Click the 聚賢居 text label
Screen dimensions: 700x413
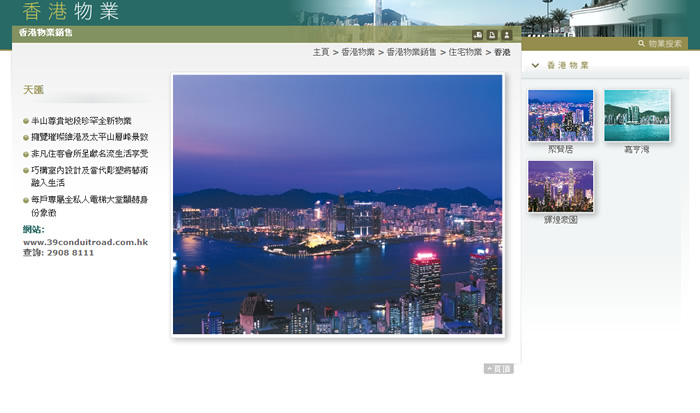click(x=560, y=149)
